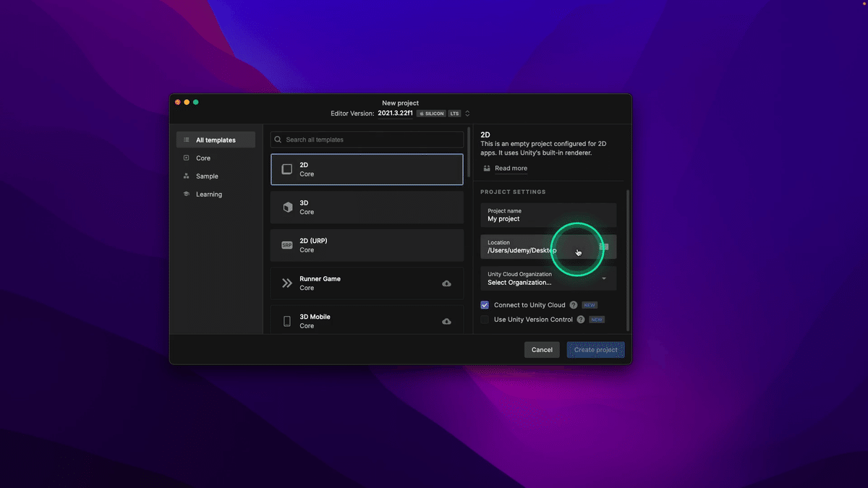The image size is (868, 488).
Task: Click the Read more book icon
Action: tap(487, 168)
